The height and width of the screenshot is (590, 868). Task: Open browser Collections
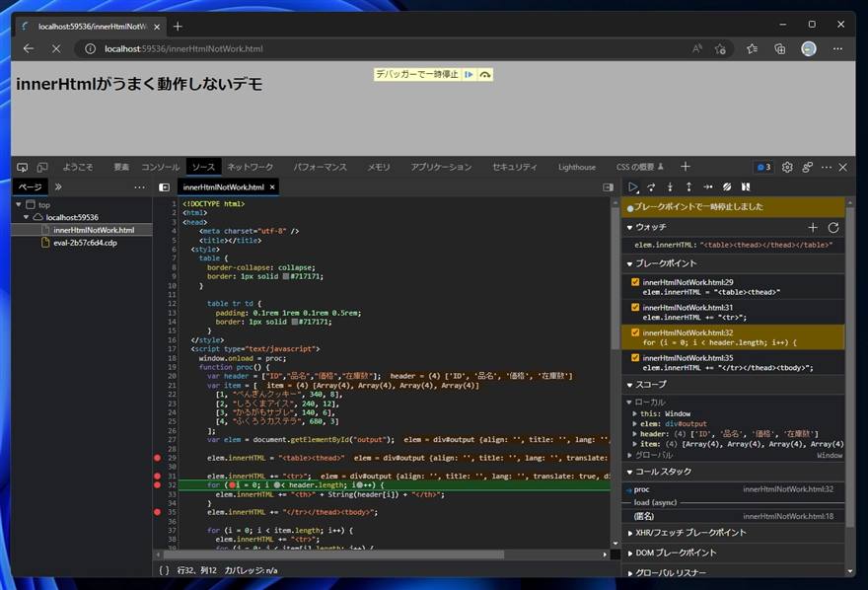pos(780,48)
